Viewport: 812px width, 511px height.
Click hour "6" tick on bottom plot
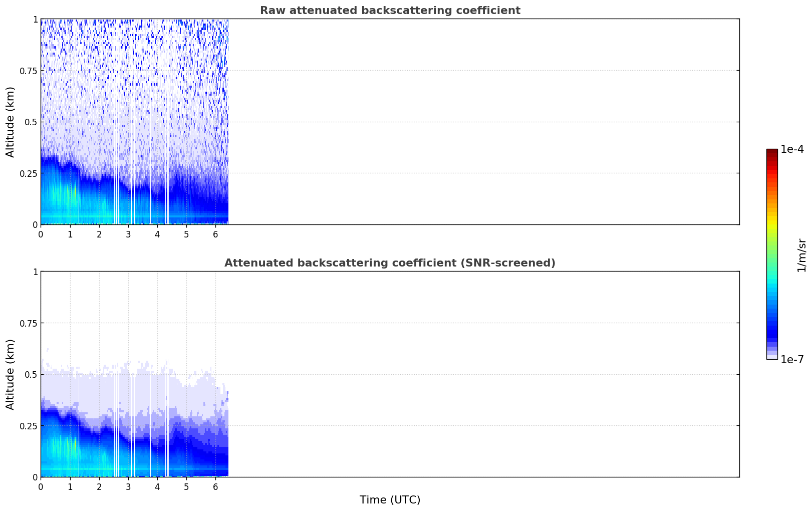215,487
